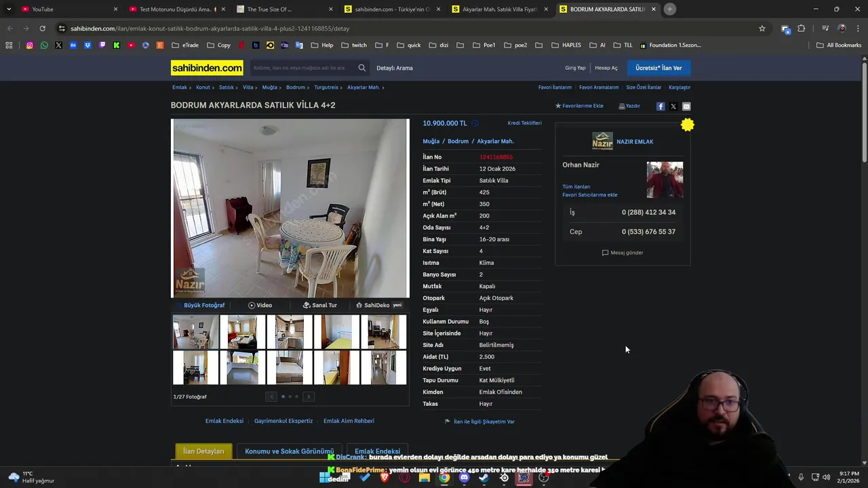Expand the Chrome tab search dropdown arrow
Viewport: 868px width, 488px height.
click(9, 9)
